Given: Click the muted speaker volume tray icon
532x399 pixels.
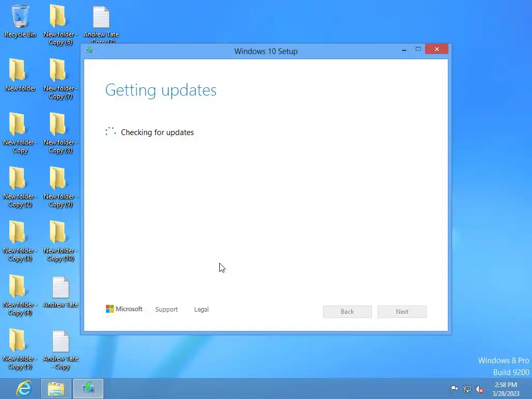Looking at the screenshot, I should 480,389.
